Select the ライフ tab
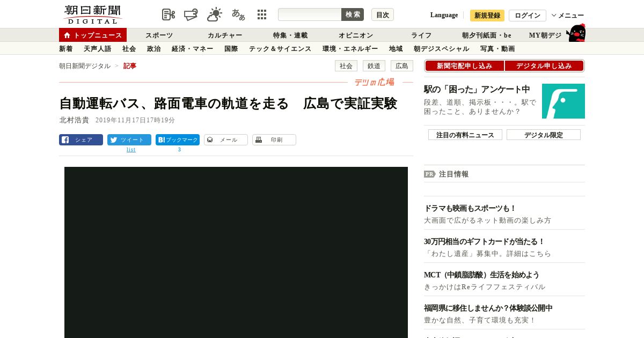644x338 pixels. pyautogui.click(x=421, y=35)
